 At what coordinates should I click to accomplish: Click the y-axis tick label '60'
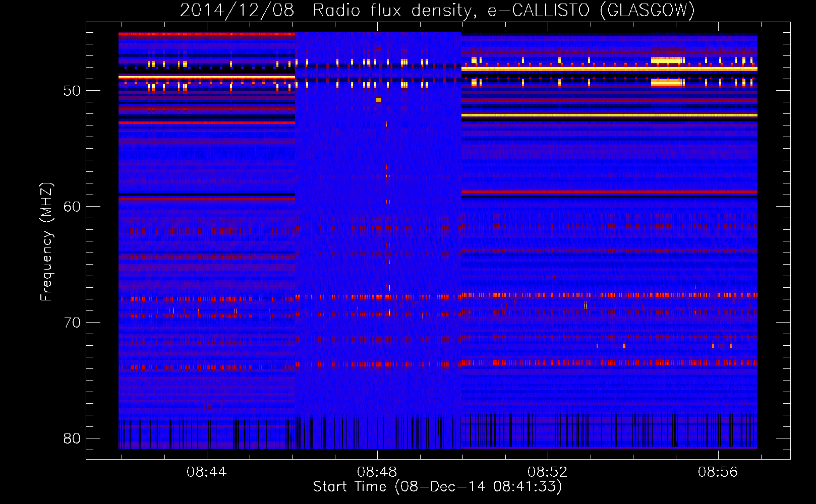[x=72, y=207]
